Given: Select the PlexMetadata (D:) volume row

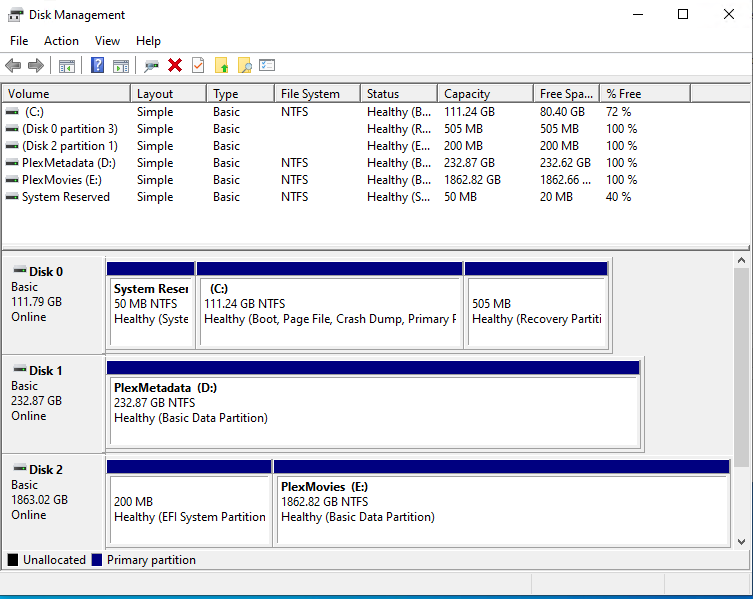Looking at the screenshot, I should pos(61,163).
